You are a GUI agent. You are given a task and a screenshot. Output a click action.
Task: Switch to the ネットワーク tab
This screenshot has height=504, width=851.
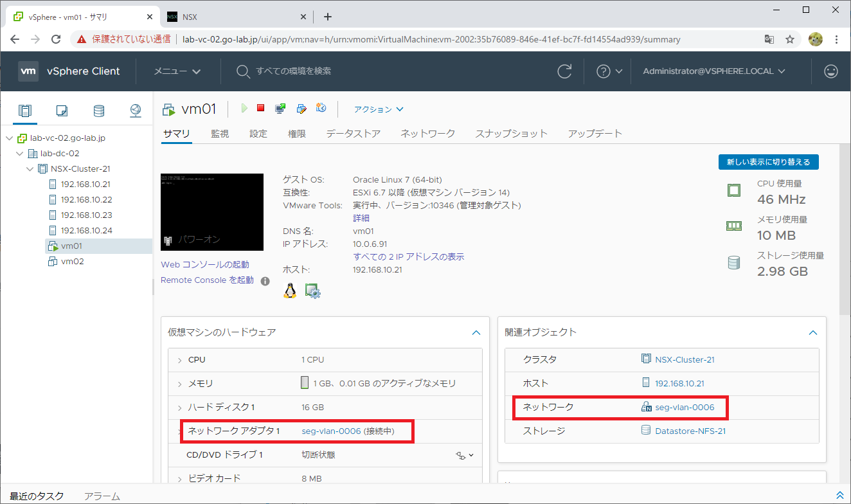coord(428,134)
